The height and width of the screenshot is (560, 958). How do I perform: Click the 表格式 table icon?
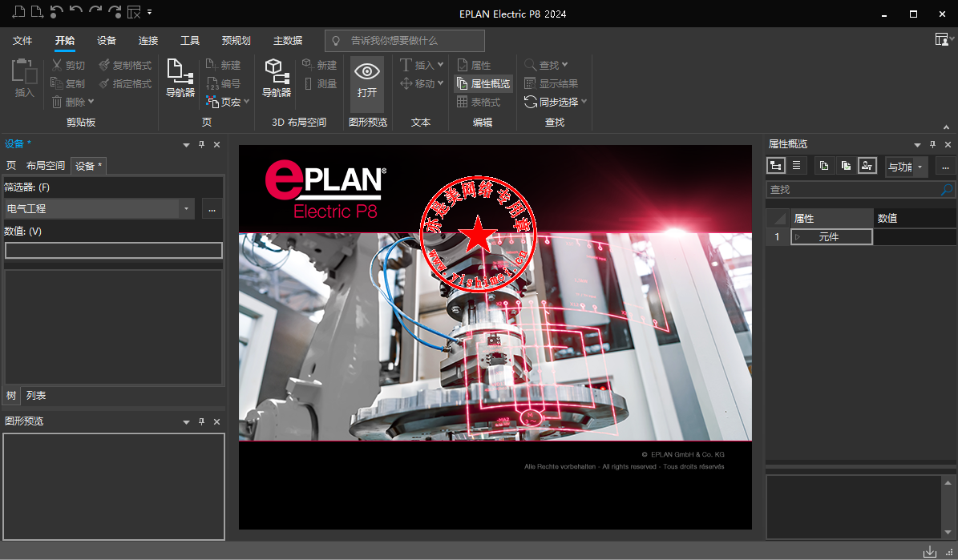(463, 102)
